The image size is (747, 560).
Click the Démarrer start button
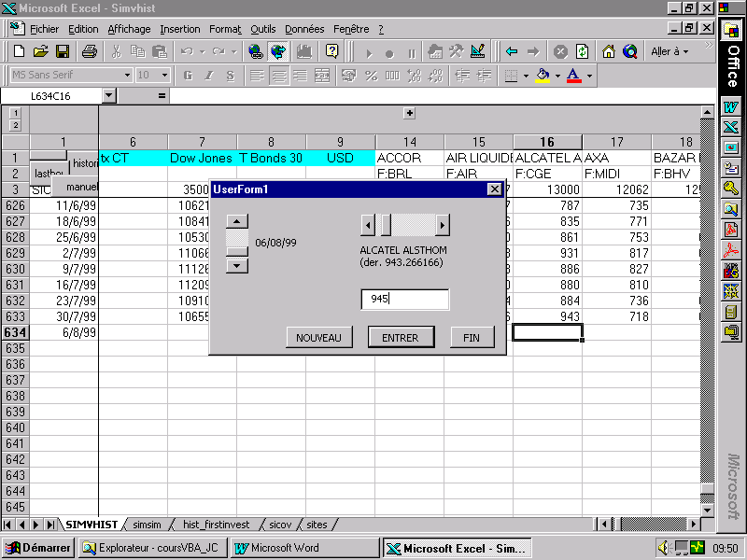[x=38, y=548]
